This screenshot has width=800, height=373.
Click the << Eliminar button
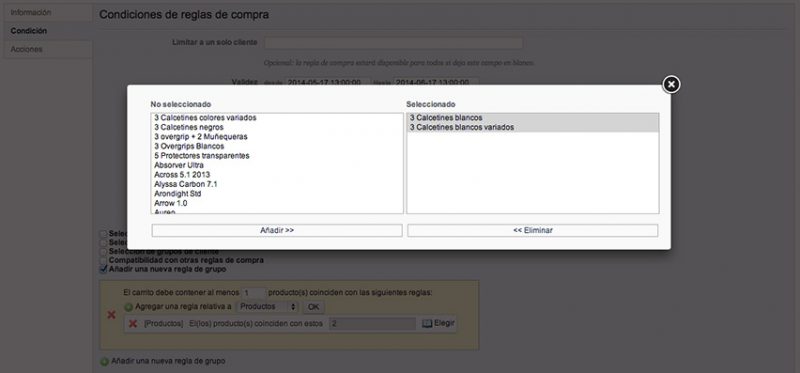pos(533,231)
